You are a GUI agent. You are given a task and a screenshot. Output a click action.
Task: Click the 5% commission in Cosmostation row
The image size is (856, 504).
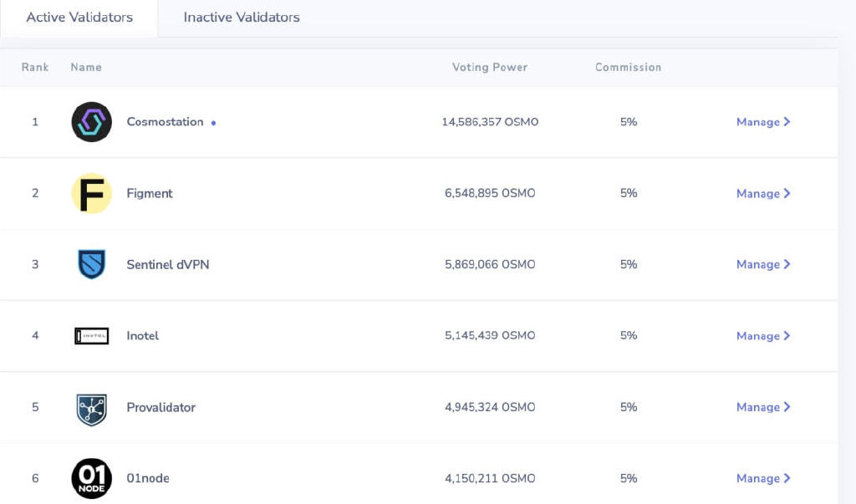point(629,122)
